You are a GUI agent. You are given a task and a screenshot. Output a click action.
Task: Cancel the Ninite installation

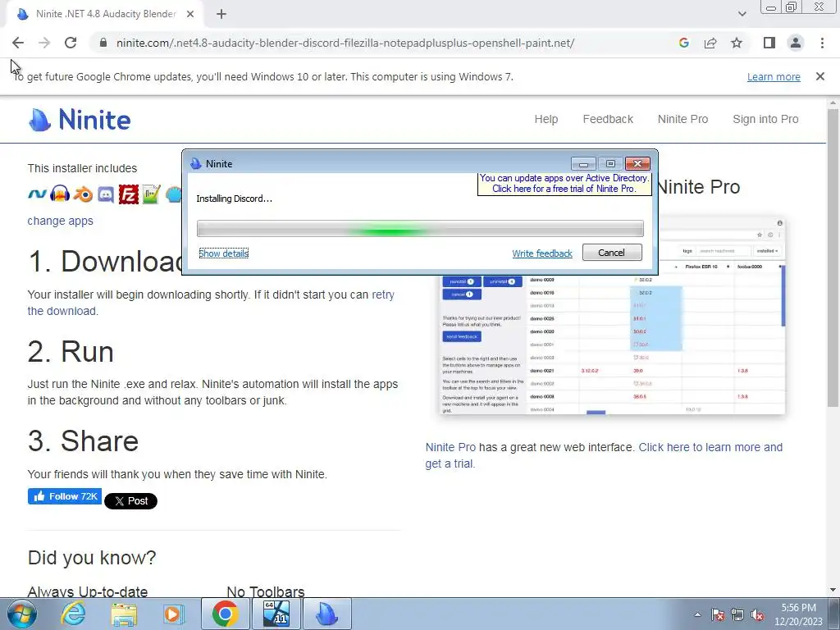(x=612, y=253)
